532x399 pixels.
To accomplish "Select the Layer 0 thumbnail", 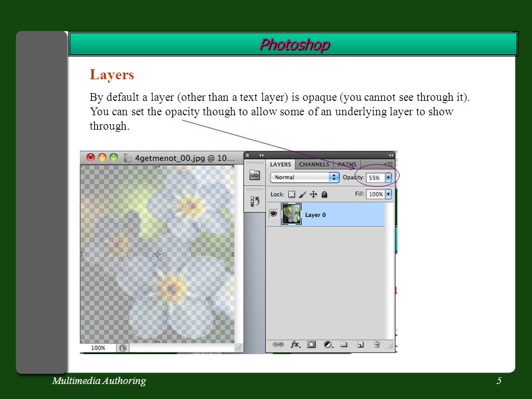I will [291, 214].
